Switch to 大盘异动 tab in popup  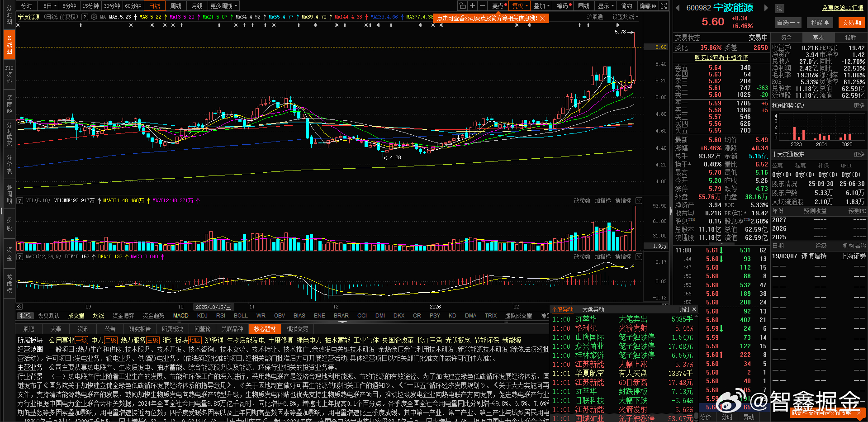coord(593,309)
